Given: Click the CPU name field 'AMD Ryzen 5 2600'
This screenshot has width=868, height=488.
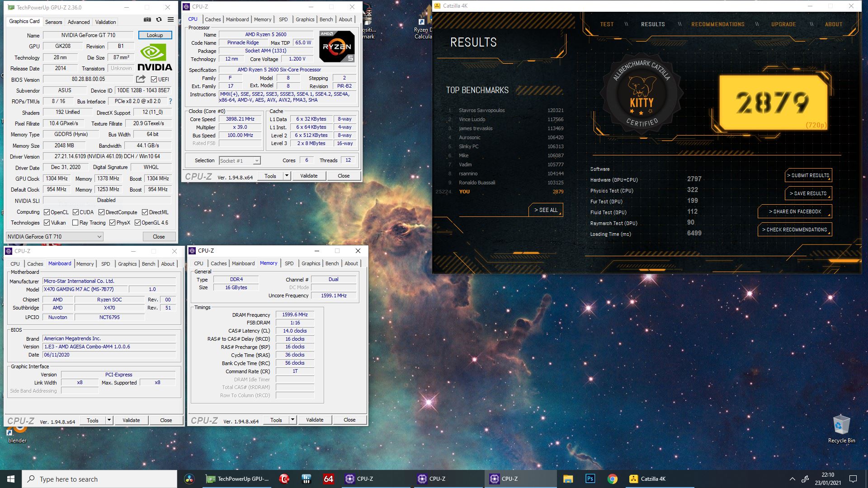Looking at the screenshot, I should pos(266,34).
